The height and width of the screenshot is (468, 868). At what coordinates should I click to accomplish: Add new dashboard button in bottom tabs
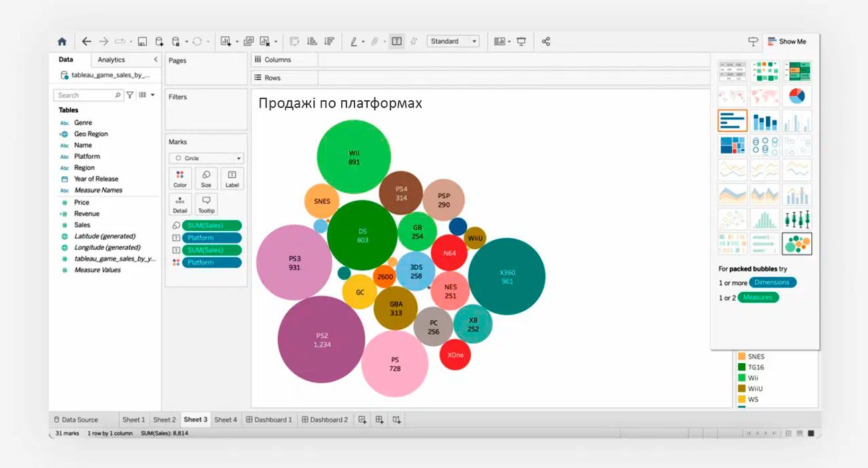coord(379,420)
